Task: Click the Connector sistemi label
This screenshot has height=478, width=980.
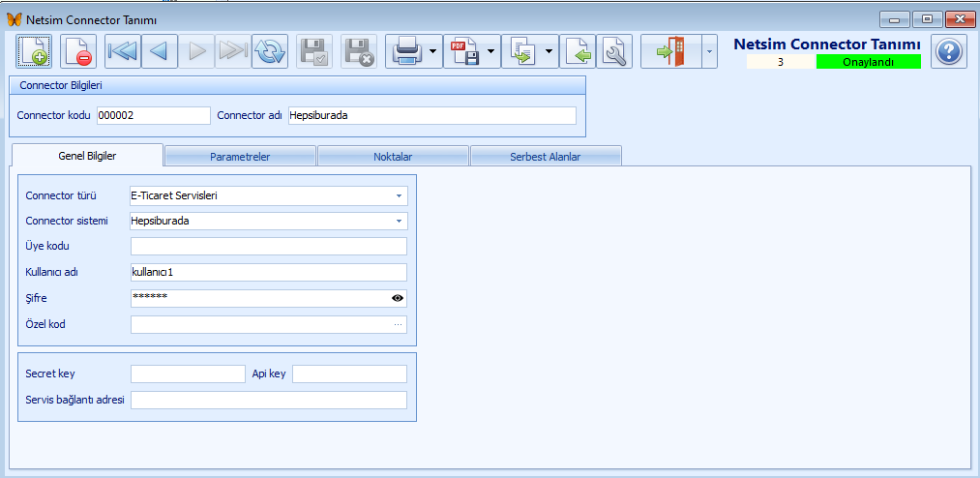Action: click(66, 222)
